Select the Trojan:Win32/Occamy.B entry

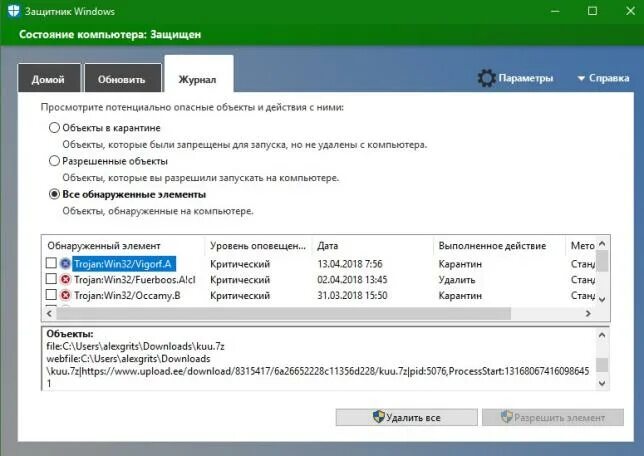(x=127, y=295)
